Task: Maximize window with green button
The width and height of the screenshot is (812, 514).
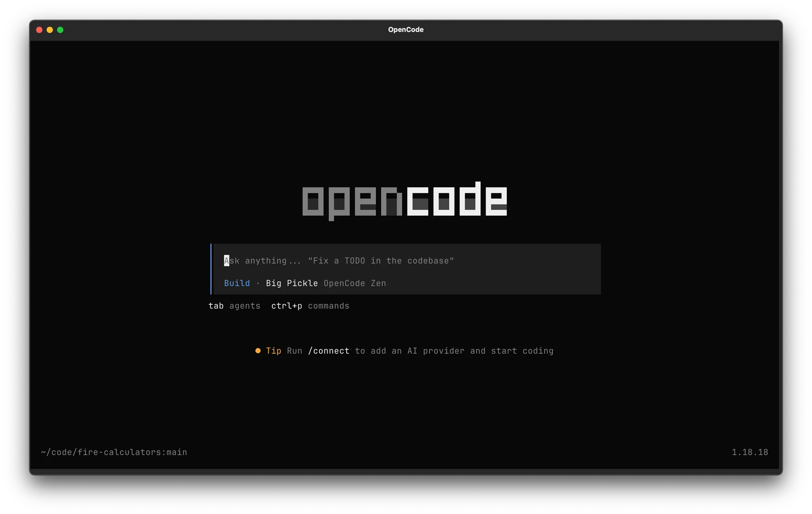Action: 60,30
